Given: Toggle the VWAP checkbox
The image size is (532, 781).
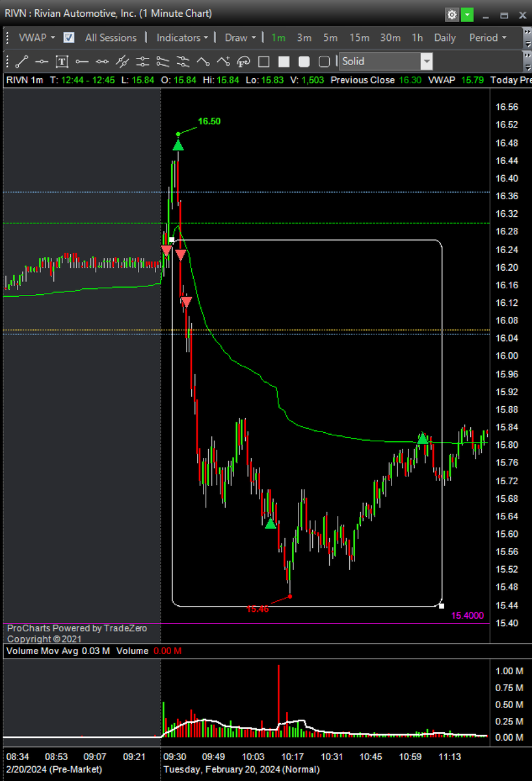Looking at the screenshot, I should (69, 38).
